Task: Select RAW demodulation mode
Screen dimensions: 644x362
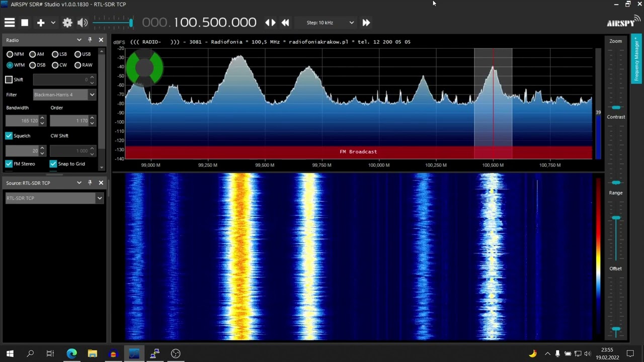Action: (x=83, y=65)
